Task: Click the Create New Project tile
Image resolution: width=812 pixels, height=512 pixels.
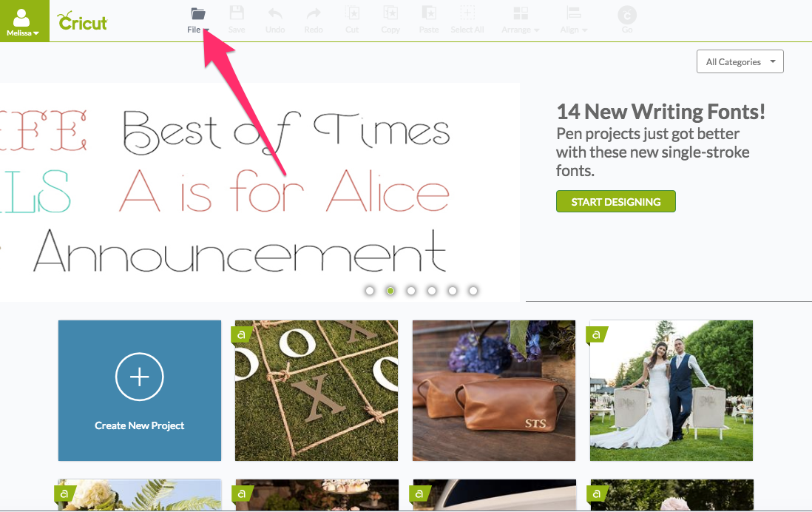Action: click(140, 391)
